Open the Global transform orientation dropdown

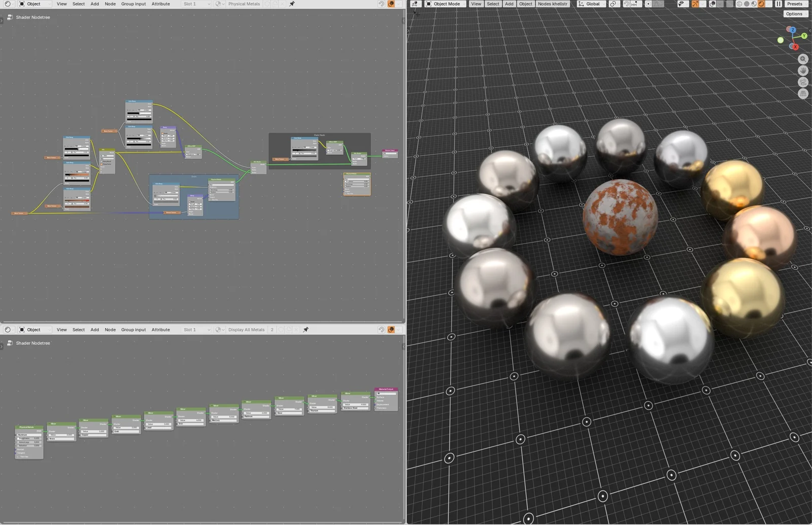(590, 4)
